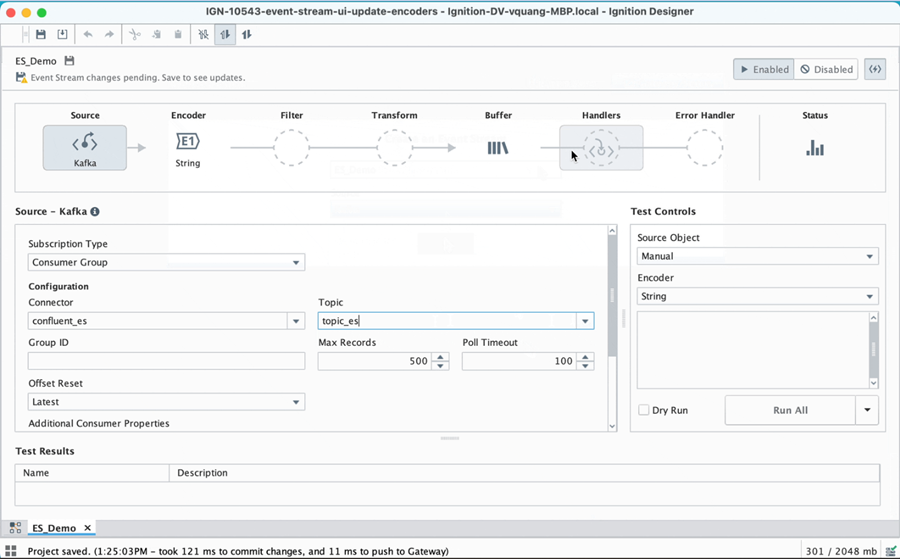Switch event stream to Disabled
This screenshot has height=559, width=900.
click(827, 69)
